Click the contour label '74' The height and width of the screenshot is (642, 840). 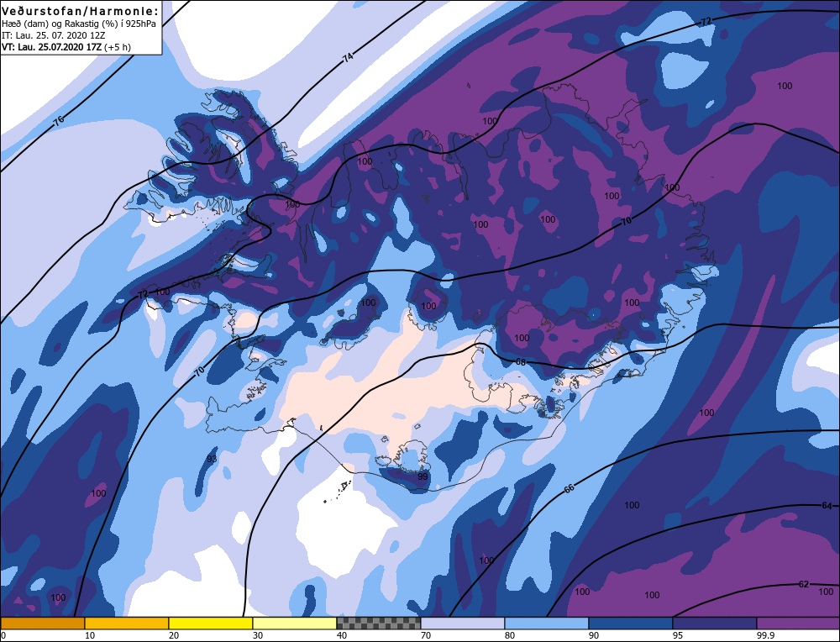tap(348, 59)
